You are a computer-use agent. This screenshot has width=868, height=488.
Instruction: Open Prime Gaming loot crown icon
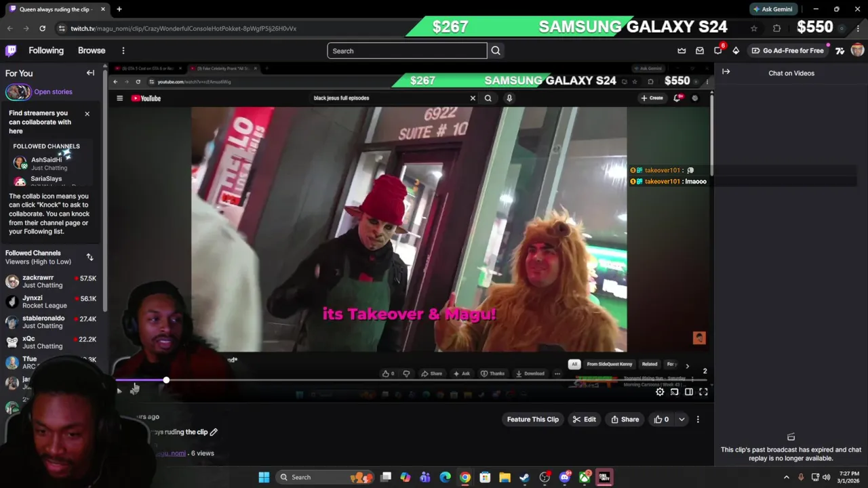click(x=682, y=51)
